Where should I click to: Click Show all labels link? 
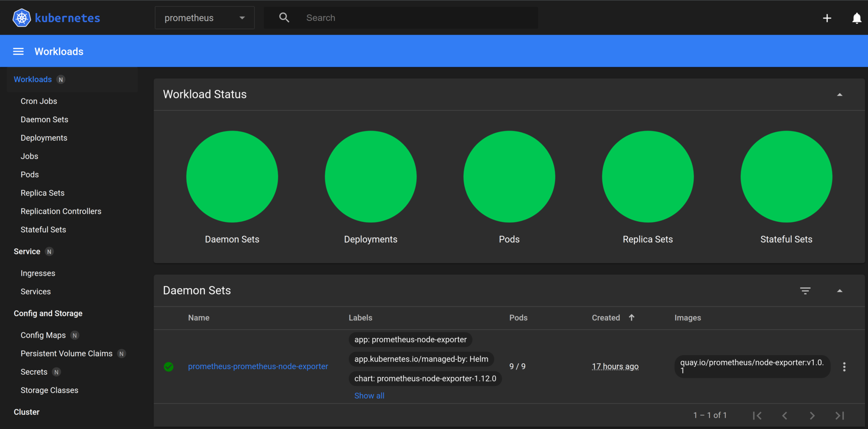[369, 396]
